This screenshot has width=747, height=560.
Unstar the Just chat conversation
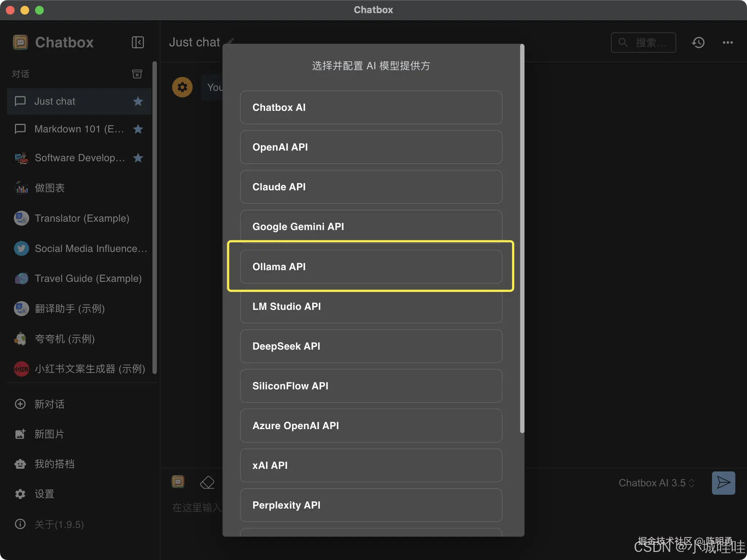[138, 101]
